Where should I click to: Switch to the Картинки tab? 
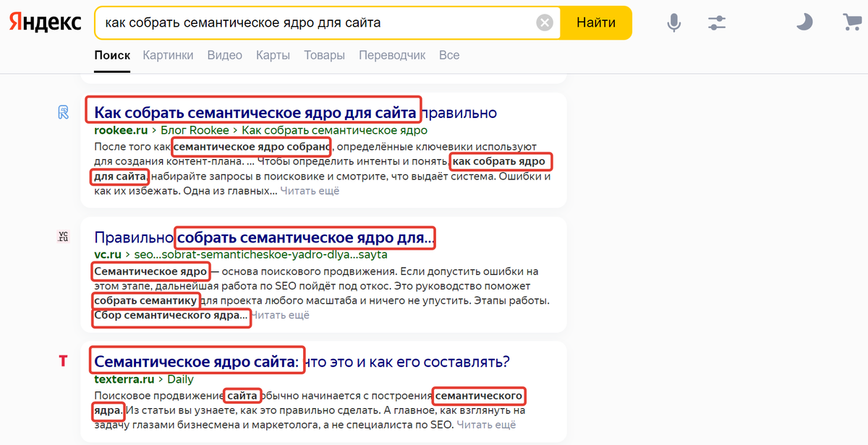point(168,54)
